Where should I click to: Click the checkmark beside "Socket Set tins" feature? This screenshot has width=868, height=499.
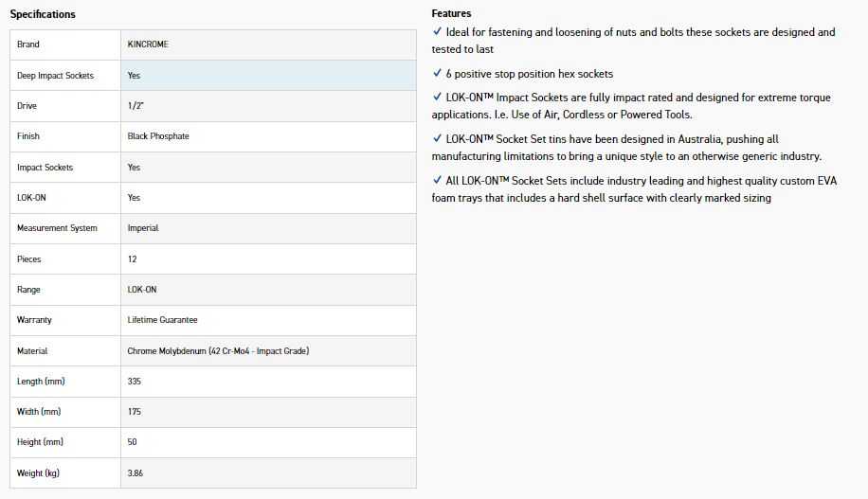[437, 139]
